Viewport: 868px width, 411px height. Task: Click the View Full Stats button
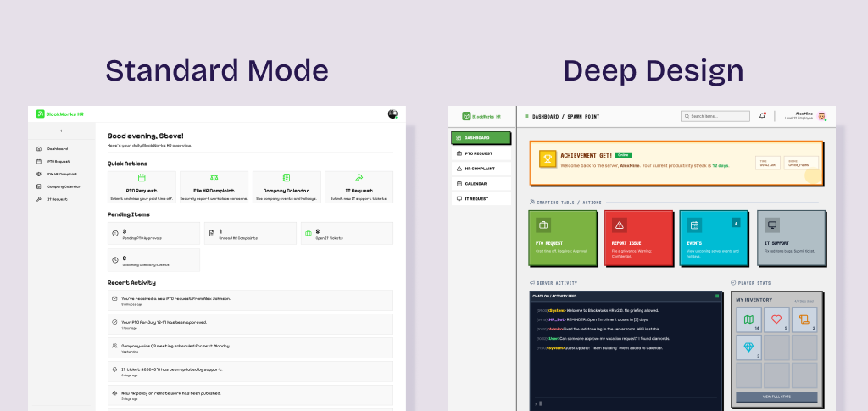click(x=776, y=397)
